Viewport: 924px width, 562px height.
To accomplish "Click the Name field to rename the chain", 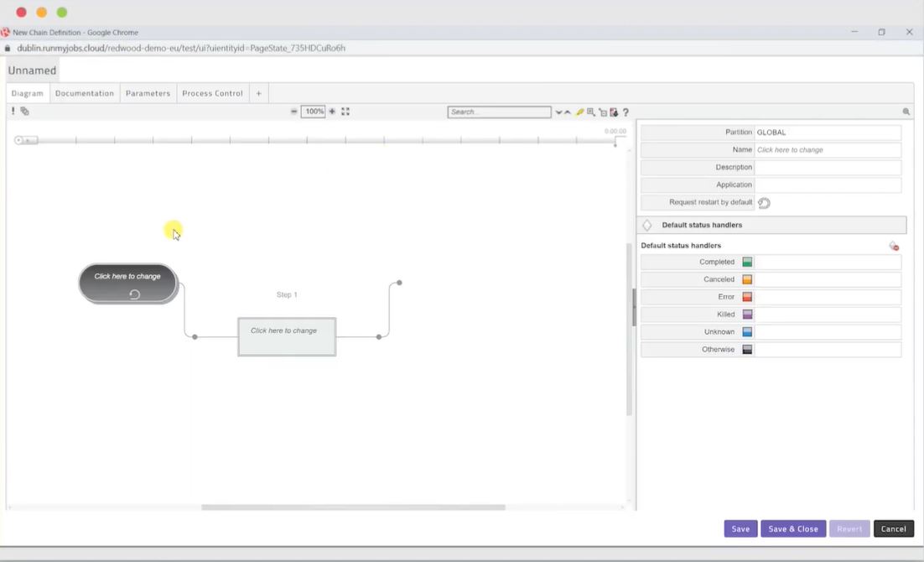I will pos(828,149).
